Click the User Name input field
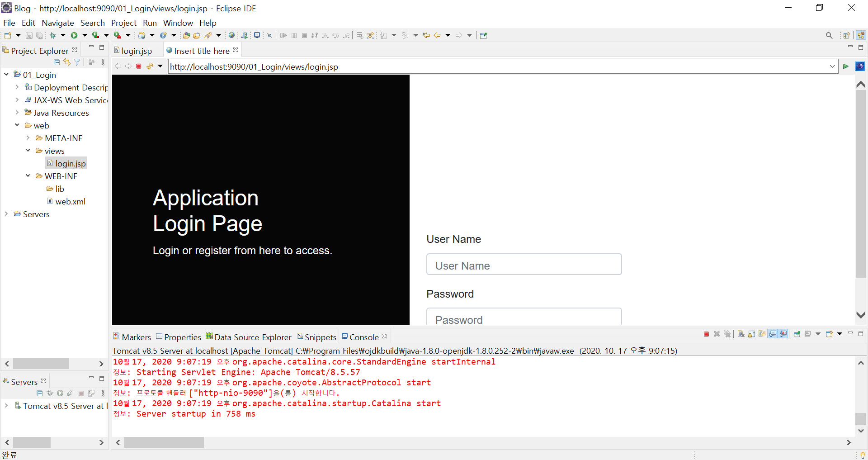This screenshot has height=460, width=868. point(524,265)
